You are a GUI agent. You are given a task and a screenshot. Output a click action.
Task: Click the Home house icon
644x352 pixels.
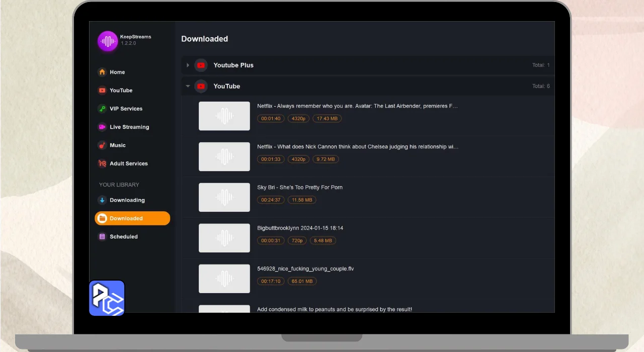(102, 72)
